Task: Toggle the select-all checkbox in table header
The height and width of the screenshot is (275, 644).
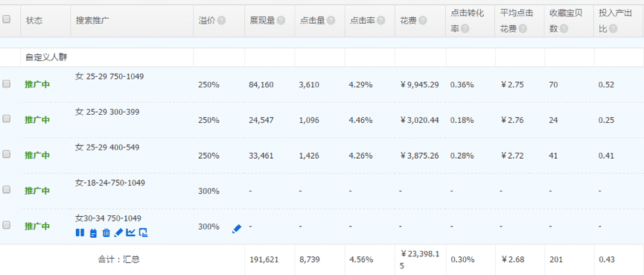Action: click(x=6, y=19)
